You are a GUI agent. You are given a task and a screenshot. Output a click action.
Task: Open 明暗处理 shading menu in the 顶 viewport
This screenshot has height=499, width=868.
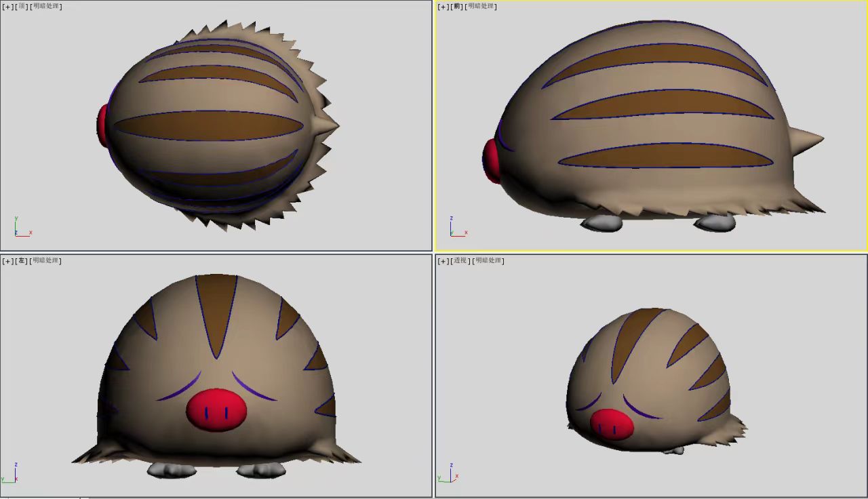46,6
